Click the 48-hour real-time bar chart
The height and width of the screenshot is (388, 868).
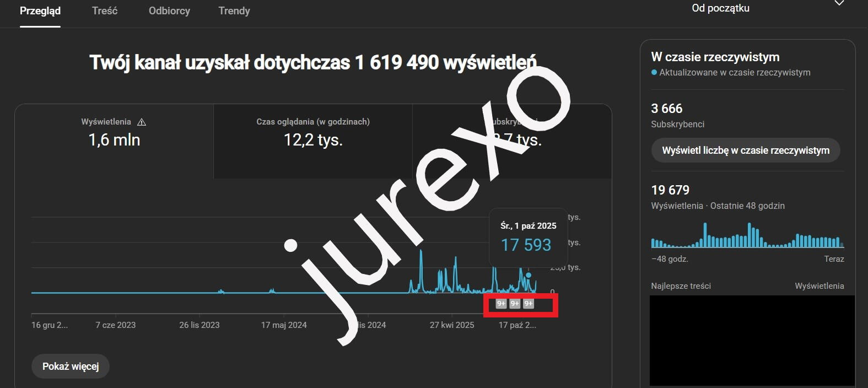point(747,236)
